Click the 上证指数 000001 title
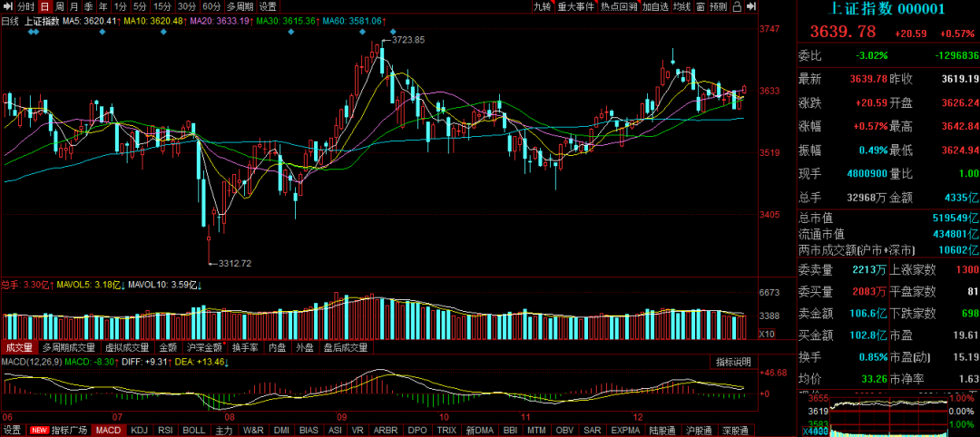 (888, 9)
